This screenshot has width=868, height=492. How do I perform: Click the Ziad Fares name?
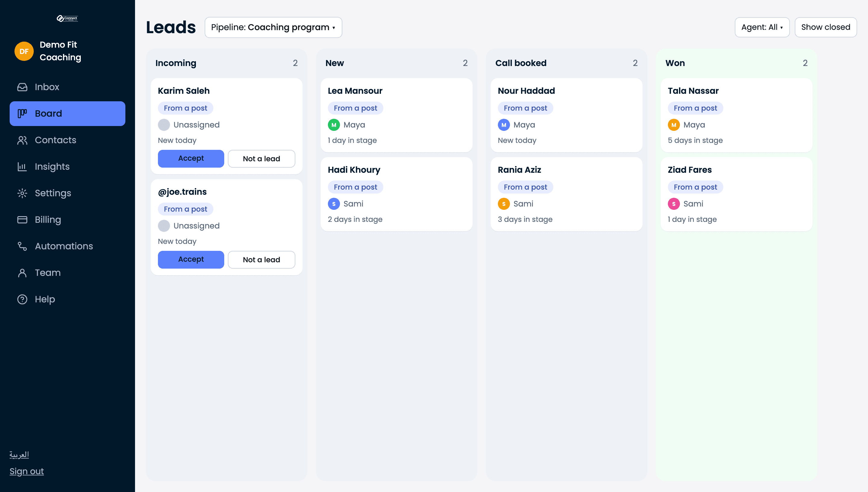click(689, 170)
